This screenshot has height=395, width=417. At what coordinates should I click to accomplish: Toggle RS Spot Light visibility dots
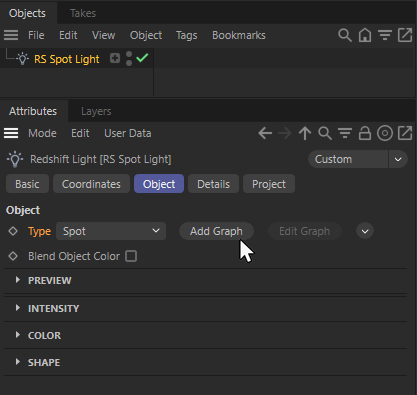coord(129,59)
